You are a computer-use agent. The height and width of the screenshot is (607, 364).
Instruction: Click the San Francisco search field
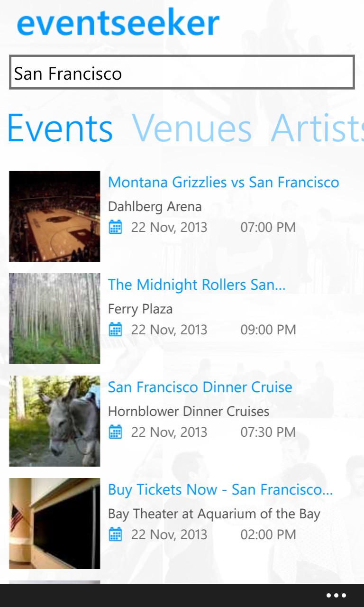click(x=182, y=73)
